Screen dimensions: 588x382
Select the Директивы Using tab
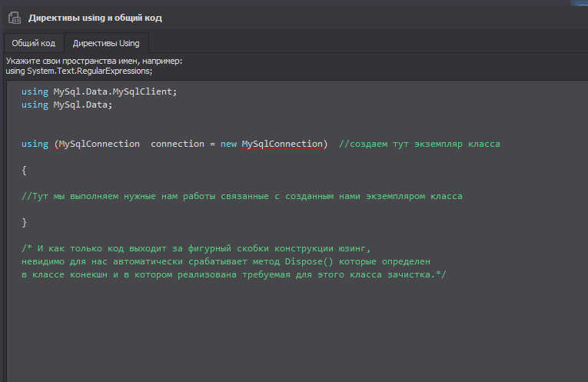point(106,43)
